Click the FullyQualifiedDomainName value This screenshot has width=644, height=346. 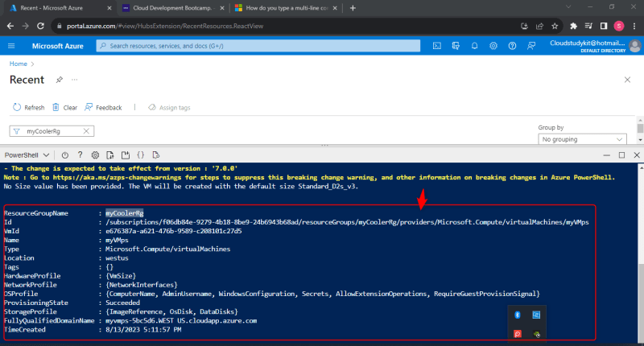(x=181, y=320)
